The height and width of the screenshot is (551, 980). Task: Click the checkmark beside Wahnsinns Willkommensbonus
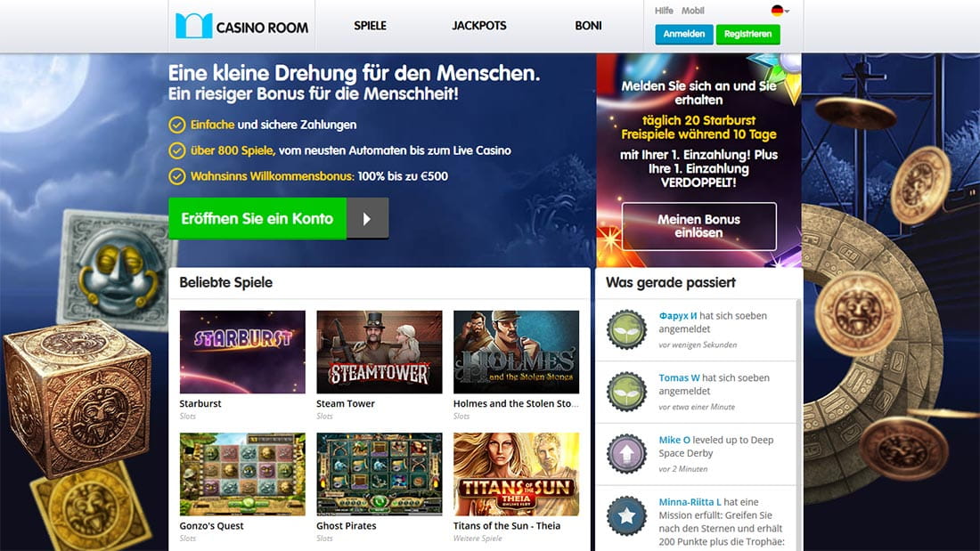(177, 176)
